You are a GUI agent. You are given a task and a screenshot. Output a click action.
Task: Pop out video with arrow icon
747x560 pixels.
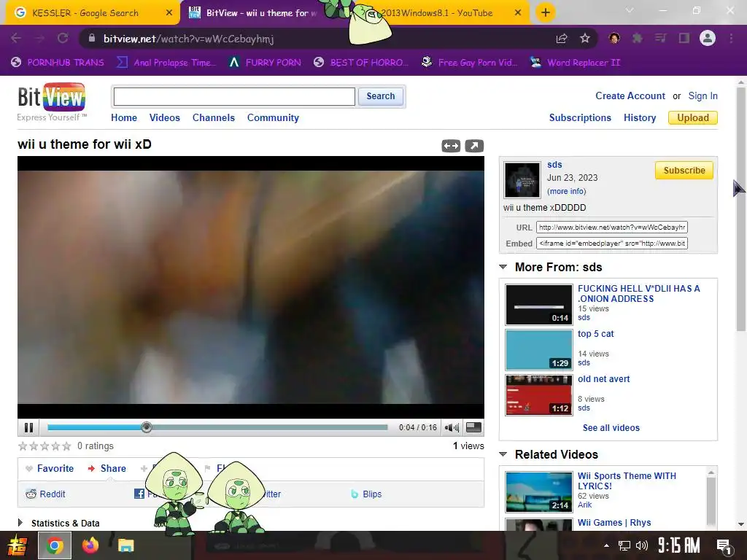474,146
